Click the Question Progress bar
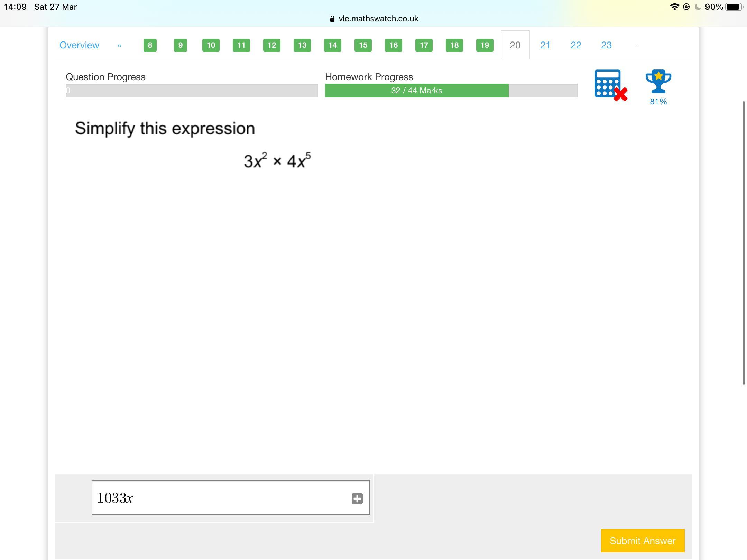This screenshot has width=747, height=560. (192, 91)
